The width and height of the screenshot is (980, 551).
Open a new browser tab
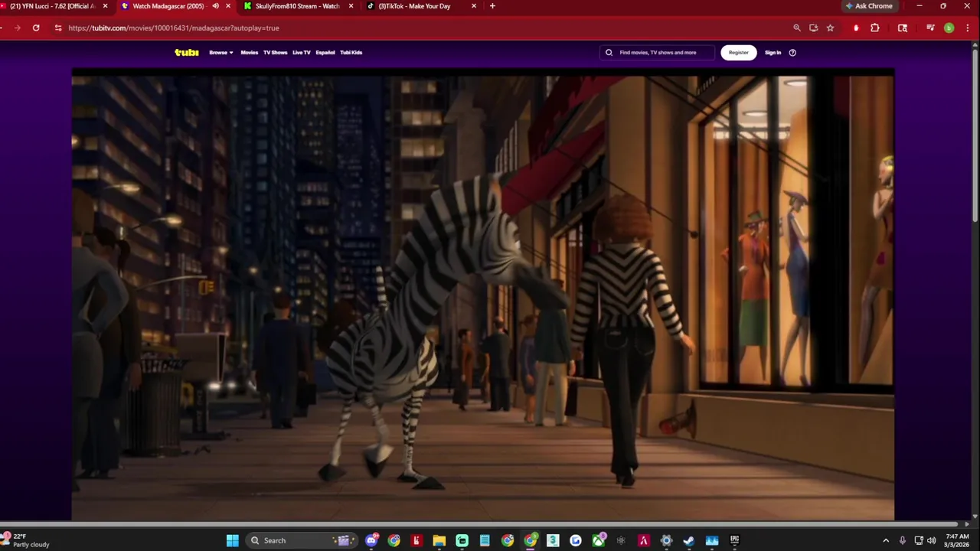[x=492, y=6]
